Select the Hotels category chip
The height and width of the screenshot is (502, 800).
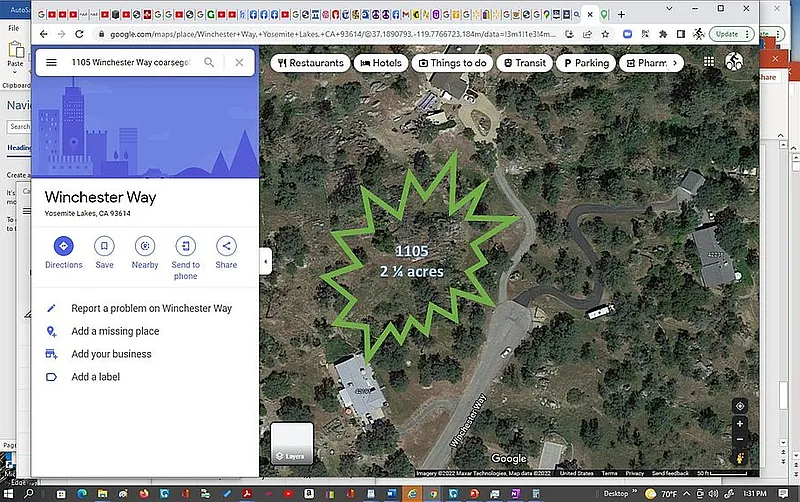[380, 63]
